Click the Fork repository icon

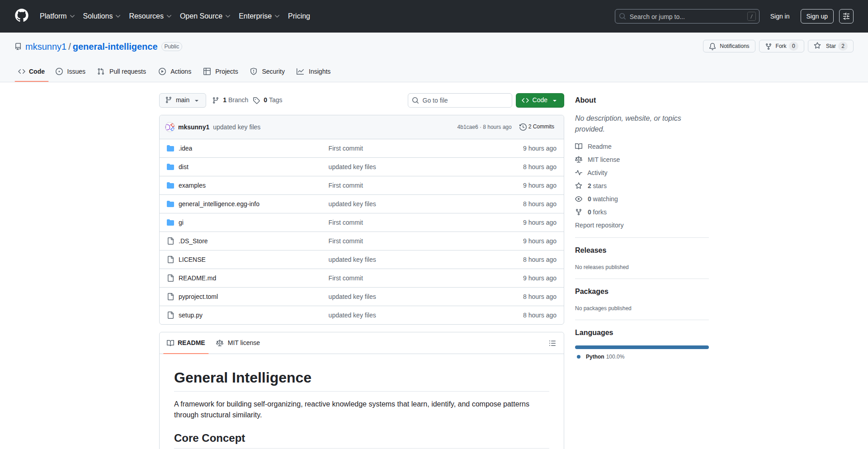pos(769,46)
